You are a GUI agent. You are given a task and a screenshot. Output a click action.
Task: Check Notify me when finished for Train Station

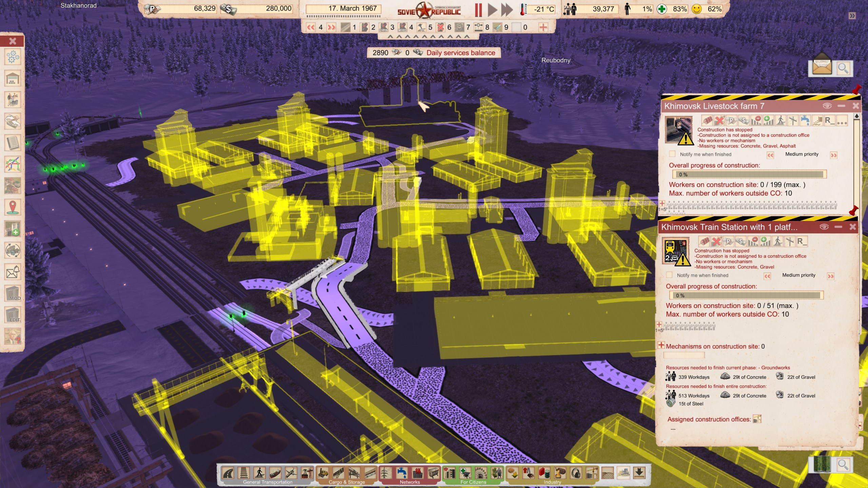click(x=669, y=275)
